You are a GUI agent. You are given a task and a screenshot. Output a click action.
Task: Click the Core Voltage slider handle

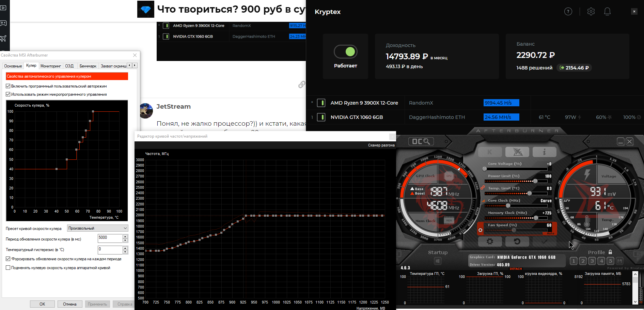coord(485,169)
